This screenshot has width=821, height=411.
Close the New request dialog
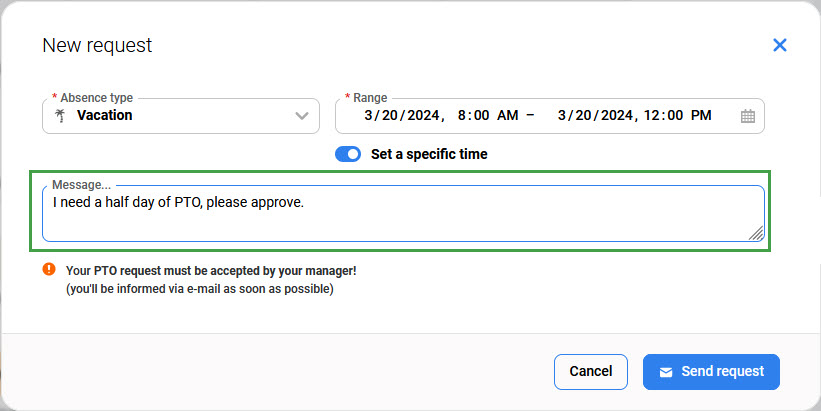pyautogui.click(x=780, y=45)
